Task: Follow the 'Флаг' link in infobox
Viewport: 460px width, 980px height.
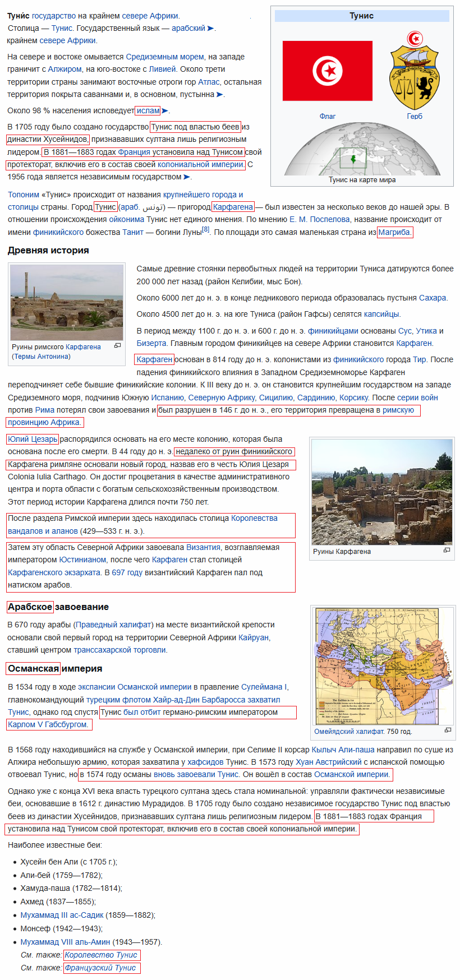Action: [x=328, y=116]
